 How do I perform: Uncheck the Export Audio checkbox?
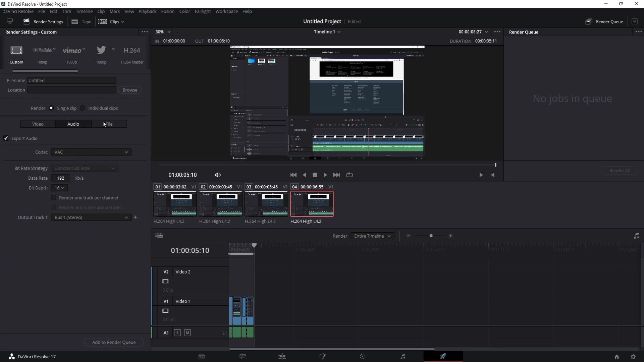tap(6, 138)
